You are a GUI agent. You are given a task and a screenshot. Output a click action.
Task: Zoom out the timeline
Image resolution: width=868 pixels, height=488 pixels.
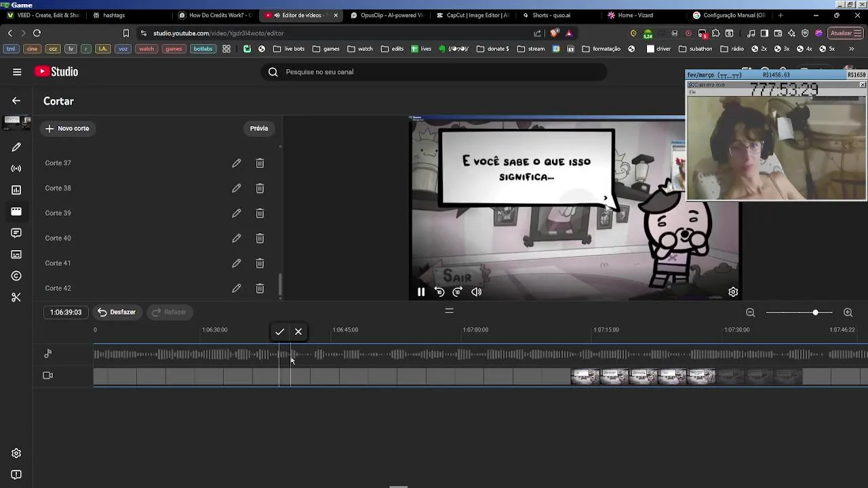coord(750,312)
